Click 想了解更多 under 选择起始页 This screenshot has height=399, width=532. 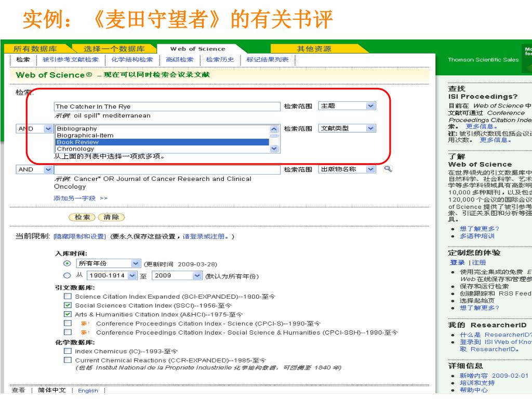(479, 308)
